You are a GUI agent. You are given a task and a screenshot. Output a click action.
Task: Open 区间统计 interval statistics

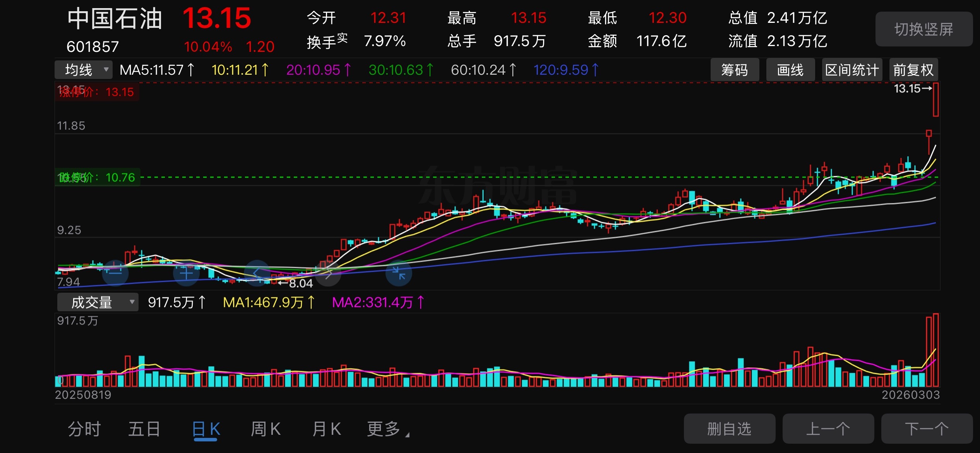pyautogui.click(x=852, y=70)
